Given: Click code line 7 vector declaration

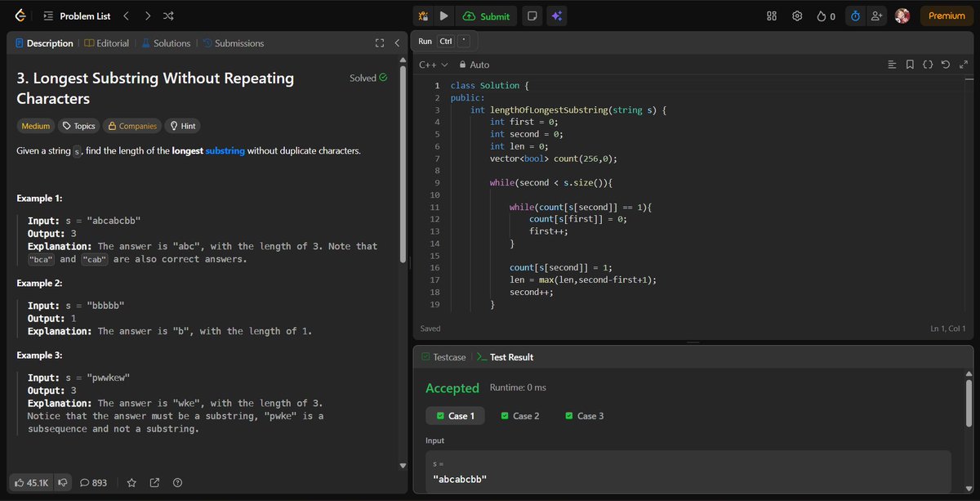Looking at the screenshot, I should tap(554, 159).
